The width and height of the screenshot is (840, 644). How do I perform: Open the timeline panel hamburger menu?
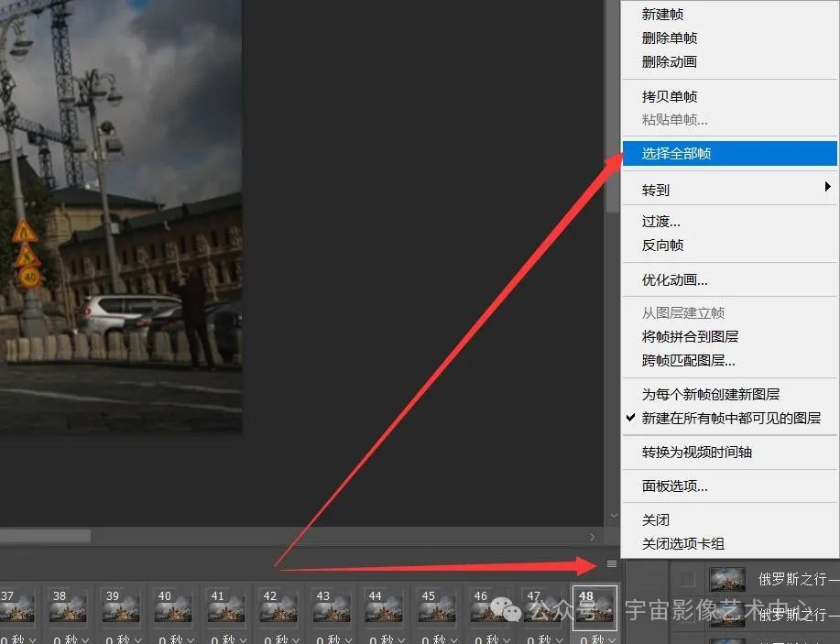tap(612, 564)
